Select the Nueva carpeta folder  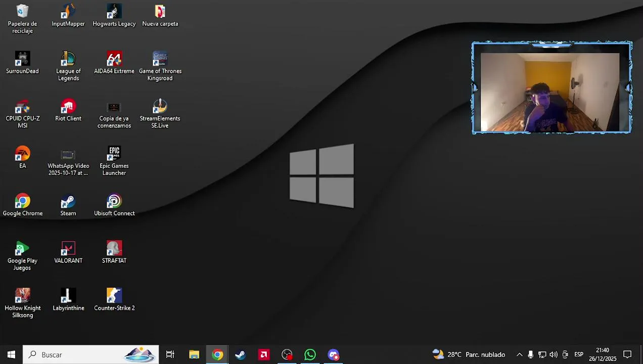pos(160,16)
